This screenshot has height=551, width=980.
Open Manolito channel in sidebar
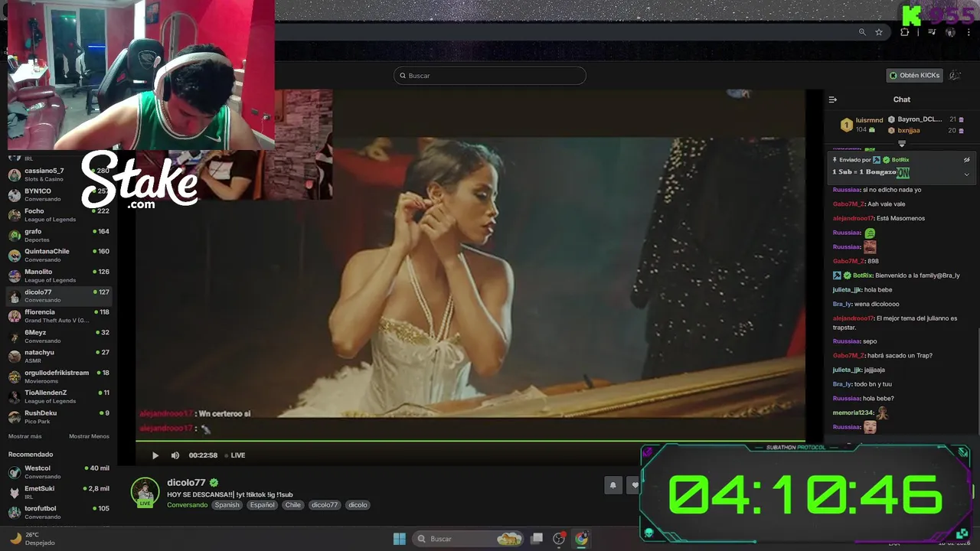click(x=59, y=275)
